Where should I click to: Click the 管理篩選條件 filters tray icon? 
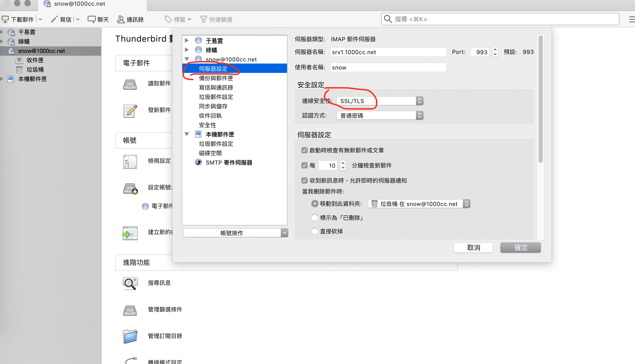[130, 310]
